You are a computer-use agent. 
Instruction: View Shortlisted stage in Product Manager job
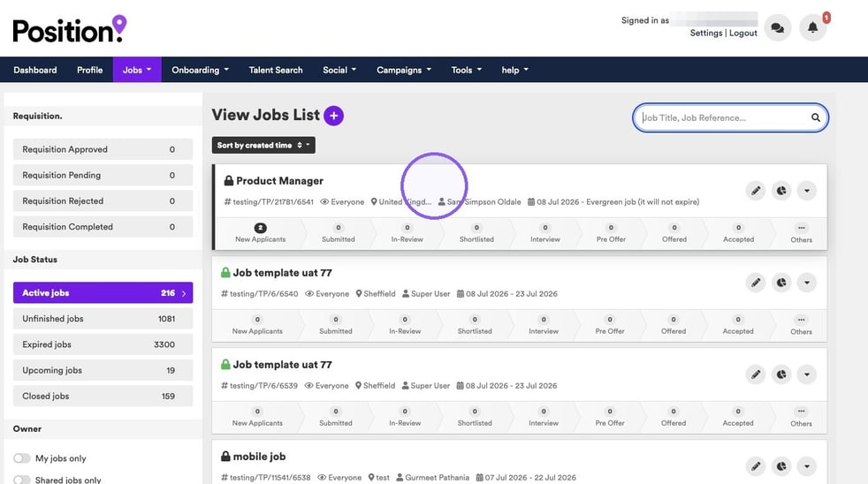coord(476,233)
